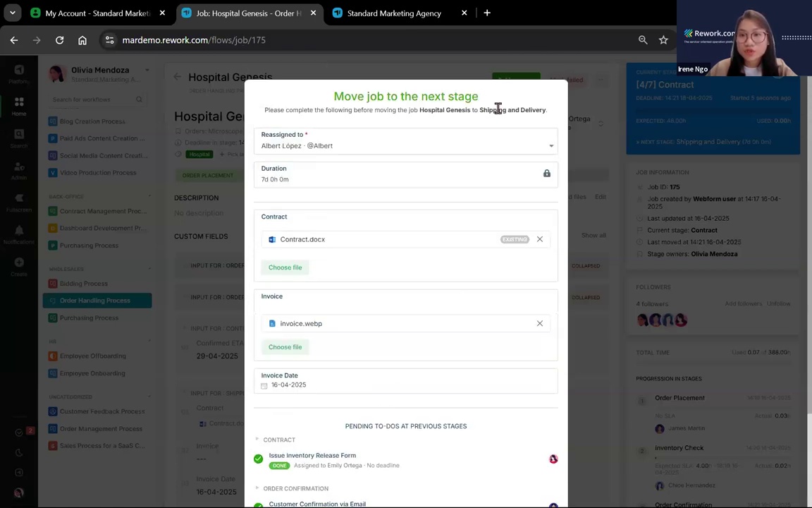
Task: Open Blog Creation Process workflow
Action: pyautogui.click(x=92, y=121)
